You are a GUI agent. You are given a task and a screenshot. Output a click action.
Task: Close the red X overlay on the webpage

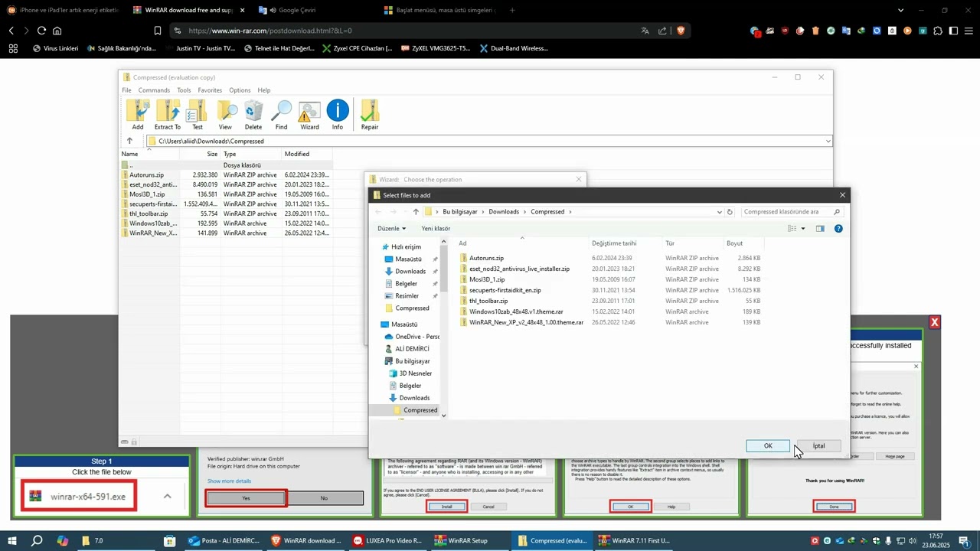coord(934,322)
